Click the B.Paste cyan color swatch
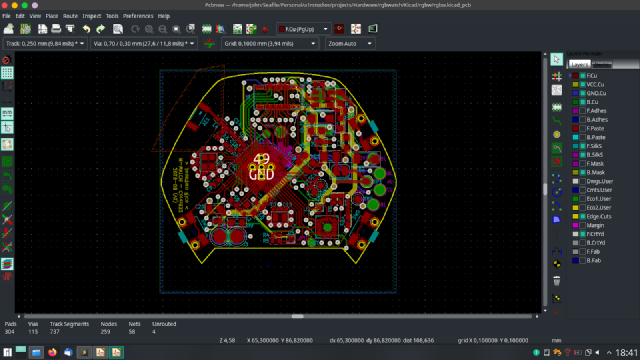The width and height of the screenshot is (640, 360). click(x=576, y=137)
